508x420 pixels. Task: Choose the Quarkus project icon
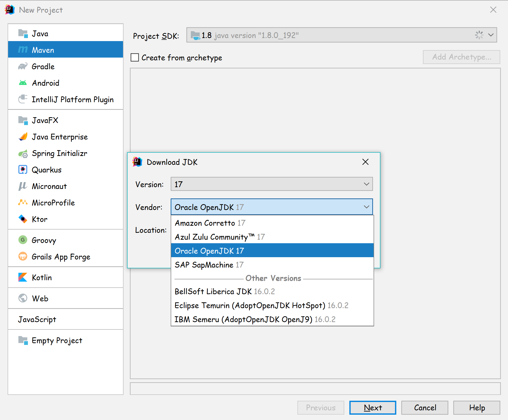(23, 170)
